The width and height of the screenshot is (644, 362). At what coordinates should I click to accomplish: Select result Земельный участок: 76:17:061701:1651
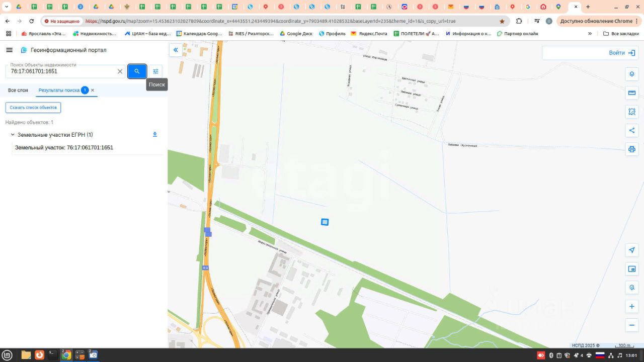pyautogui.click(x=64, y=148)
